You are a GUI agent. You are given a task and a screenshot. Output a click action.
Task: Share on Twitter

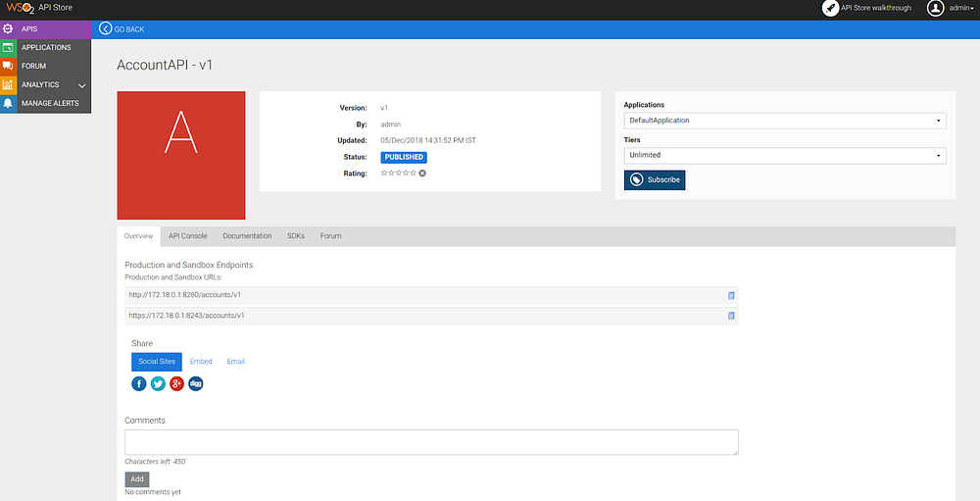(158, 383)
